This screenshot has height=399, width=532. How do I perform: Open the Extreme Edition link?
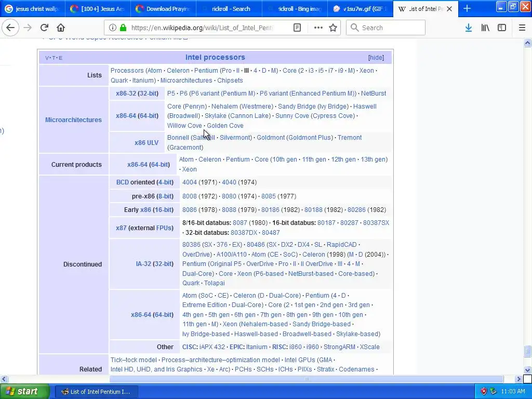205,305
